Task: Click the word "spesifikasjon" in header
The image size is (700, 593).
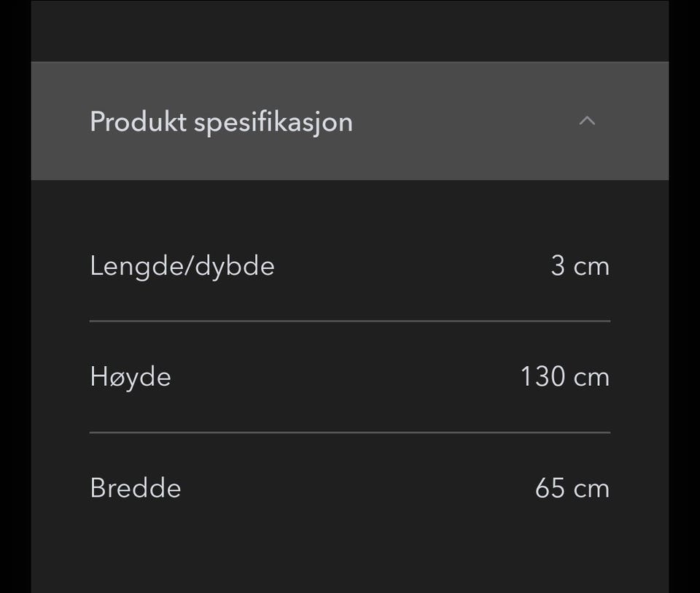Action: 273,122
